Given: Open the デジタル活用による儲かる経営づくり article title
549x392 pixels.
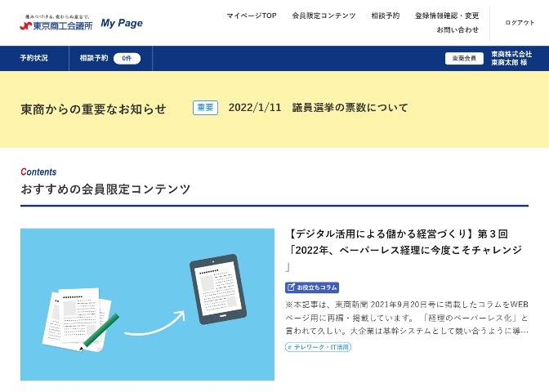Looking at the screenshot, I should pos(404,243).
